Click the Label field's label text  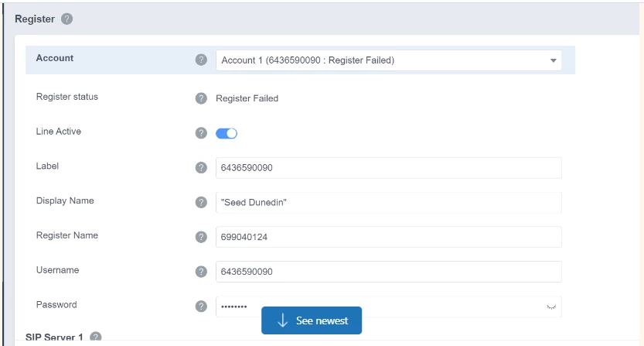pyautogui.click(x=47, y=166)
